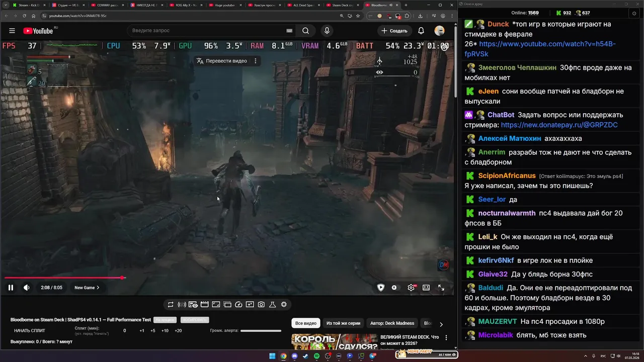Open the on-screen keyboard icon in search box
Screen dimensions: 644x362
click(289, 31)
